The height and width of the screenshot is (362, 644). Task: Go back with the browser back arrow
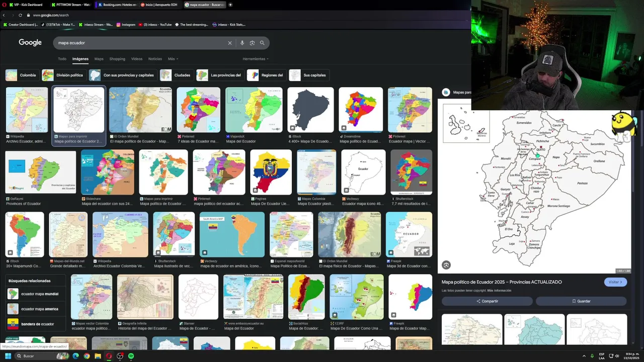4,15
